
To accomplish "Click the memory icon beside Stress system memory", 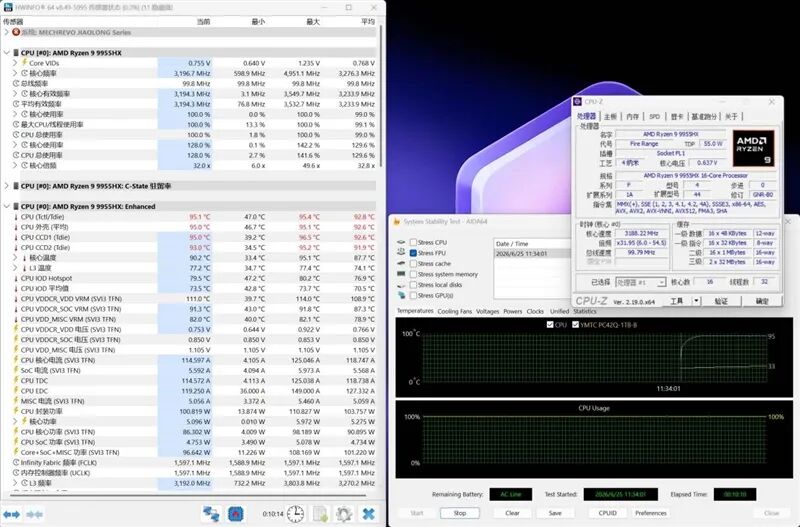I will tap(401, 274).
